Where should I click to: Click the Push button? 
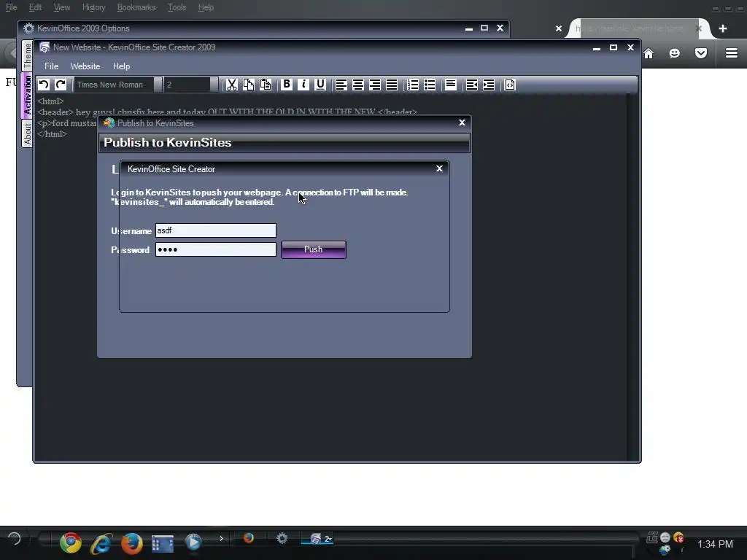coord(314,249)
